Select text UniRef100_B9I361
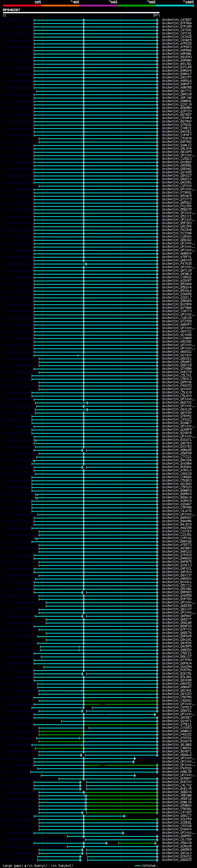197x868 pixels. click(177, 64)
